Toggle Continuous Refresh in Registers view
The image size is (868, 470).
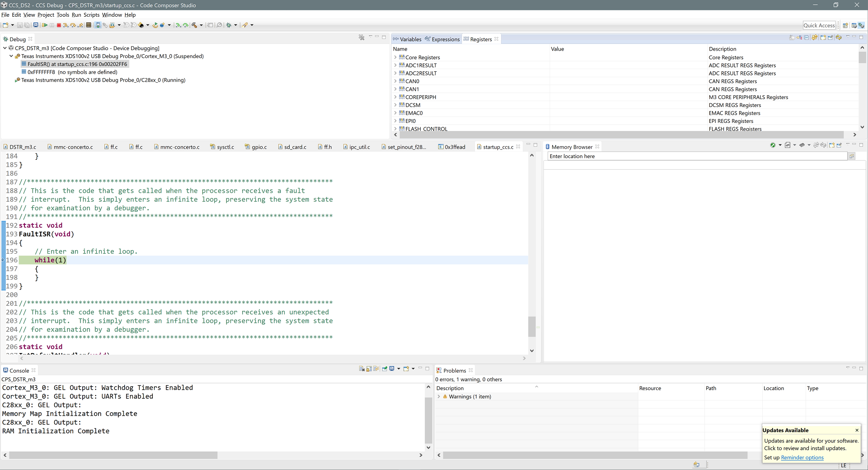click(839, 37)
